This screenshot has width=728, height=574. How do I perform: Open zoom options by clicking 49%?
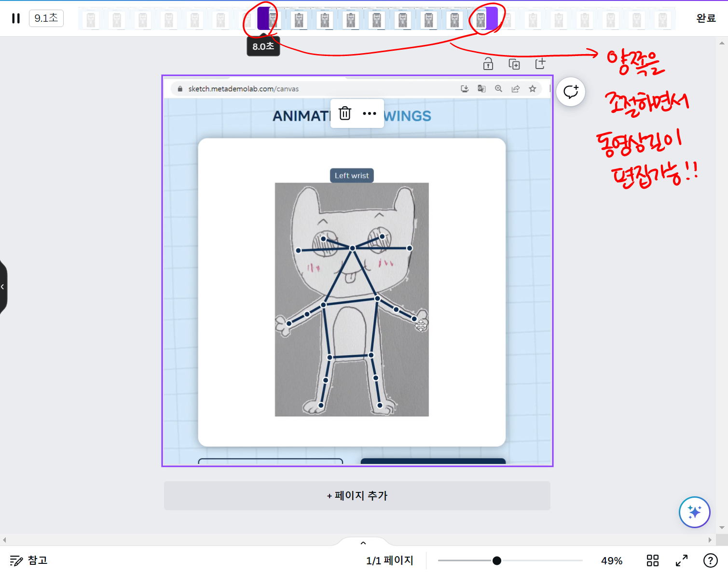click(612, 560)
